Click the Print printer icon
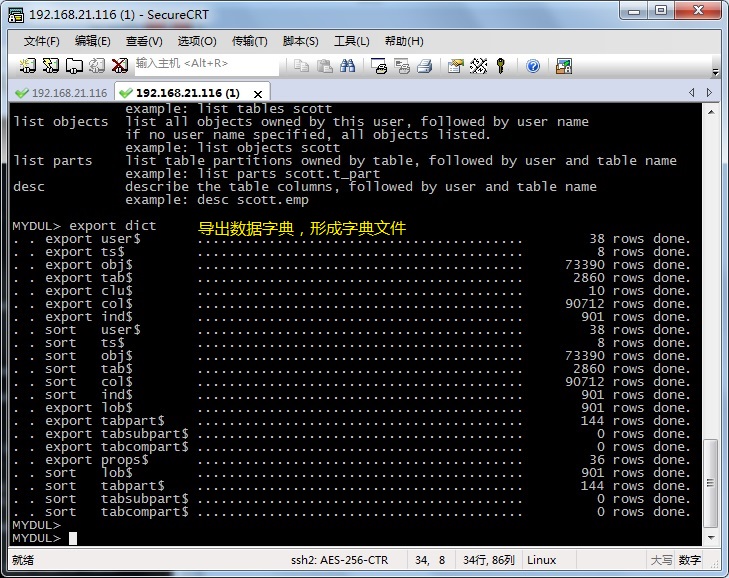Screen dimensions: 729x578 click(x=424, y=66)
